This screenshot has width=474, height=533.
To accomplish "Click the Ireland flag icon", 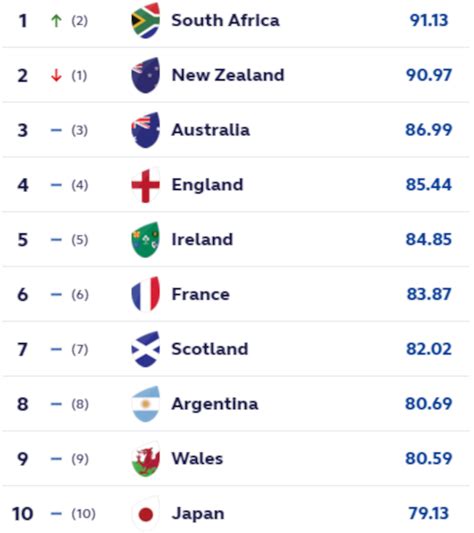I will (x=146, y=240).
